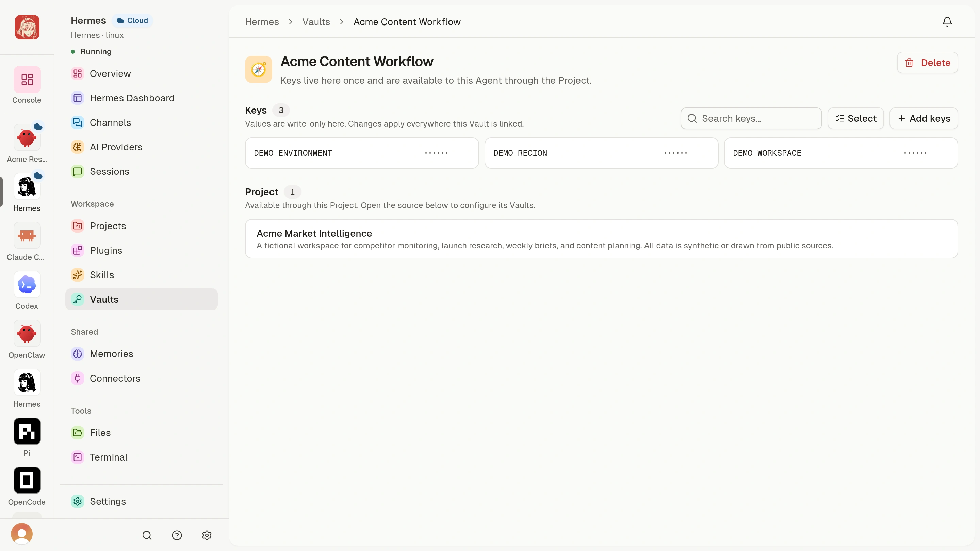This screenshot has height=551, width=980.
Task: Open the bottom gear settings icon
Action: 207,535
